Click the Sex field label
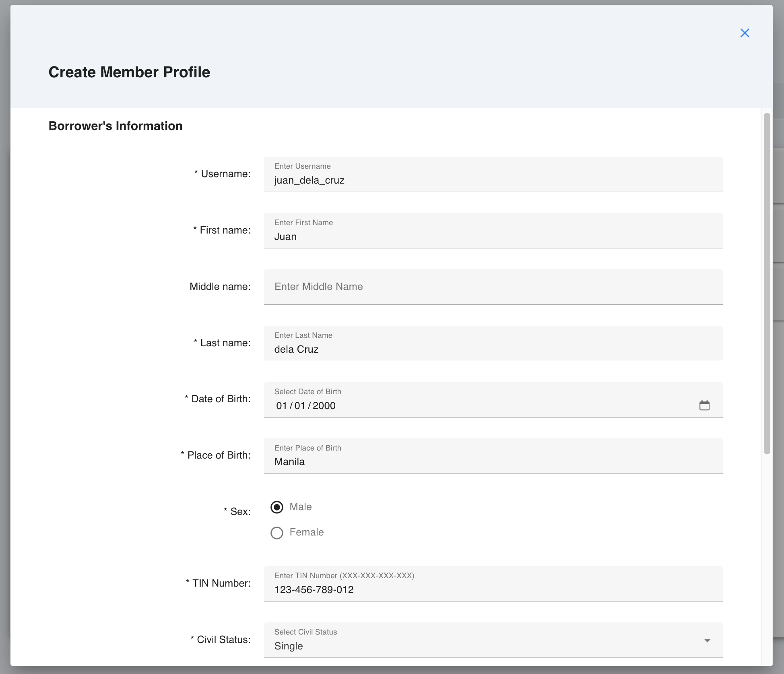784x674 pixels. tap(237, 511)
